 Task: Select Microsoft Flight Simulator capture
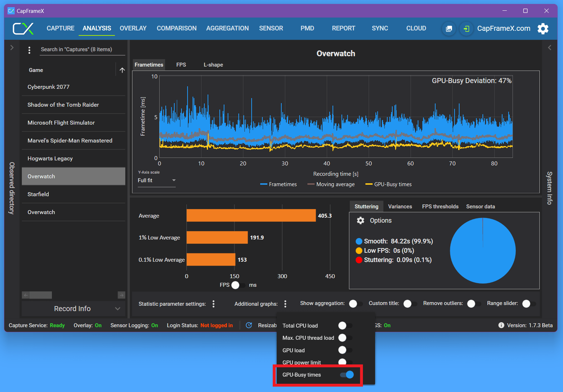click(x=73, y=123)
